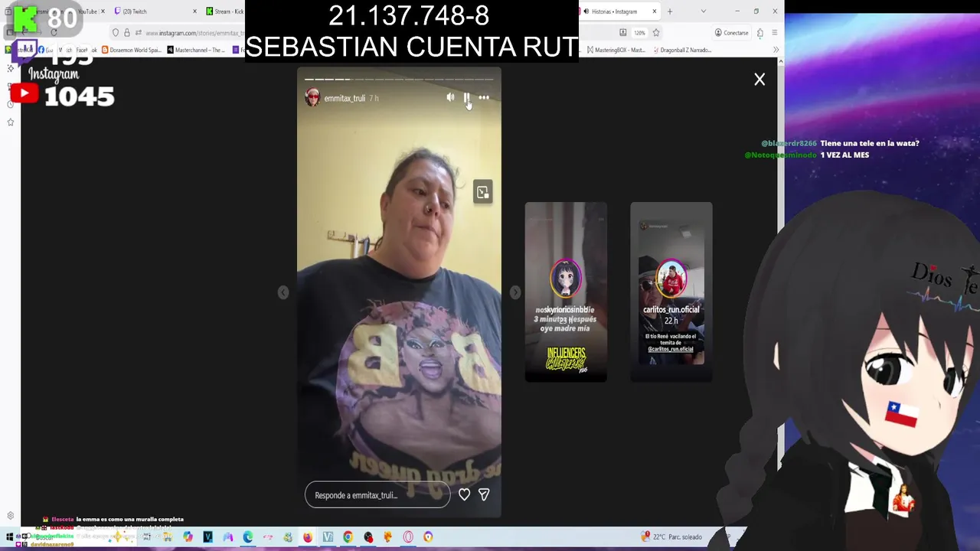This screenshot has height=551, width=980.
Task: Open Opera from the taskbar
Action: click(x=407, y=537)
